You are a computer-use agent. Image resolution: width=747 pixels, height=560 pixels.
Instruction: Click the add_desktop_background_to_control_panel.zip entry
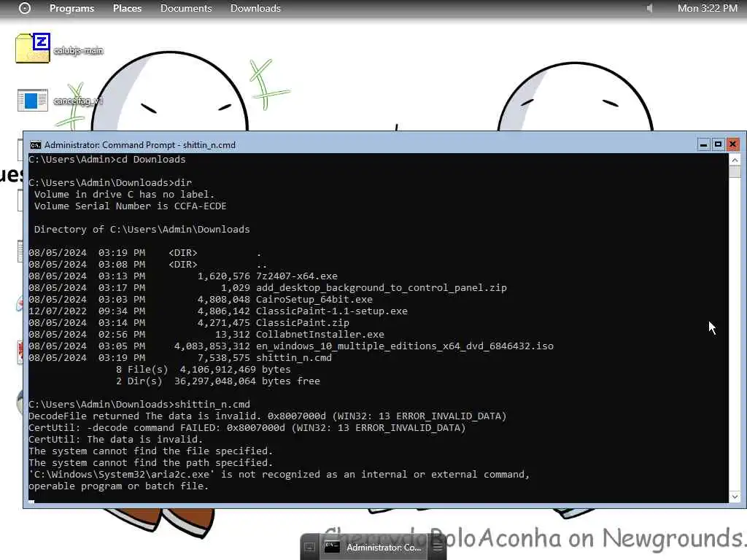[381, 287]
